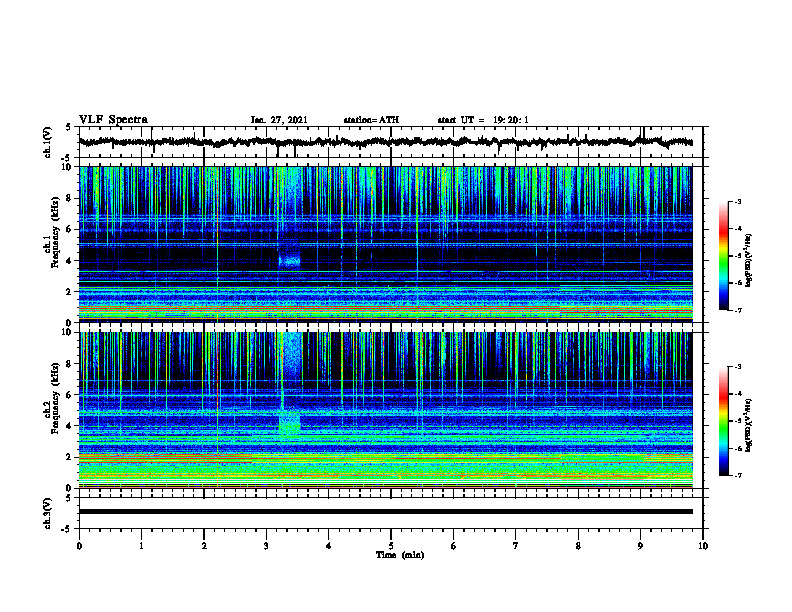Viewport: 792px width, 612px height.
Task: Click the "VLF Spectra" title text
Action: click(x=113, y=120)
